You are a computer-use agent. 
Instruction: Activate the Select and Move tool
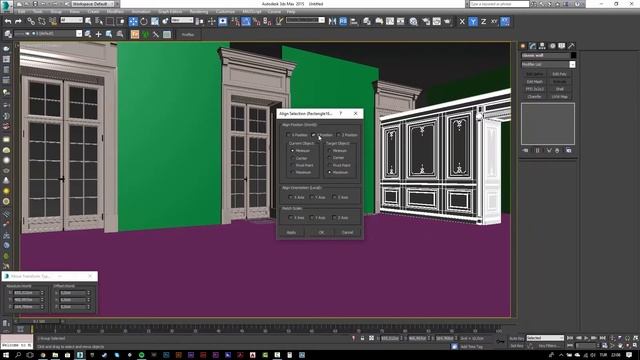[133, 21]
